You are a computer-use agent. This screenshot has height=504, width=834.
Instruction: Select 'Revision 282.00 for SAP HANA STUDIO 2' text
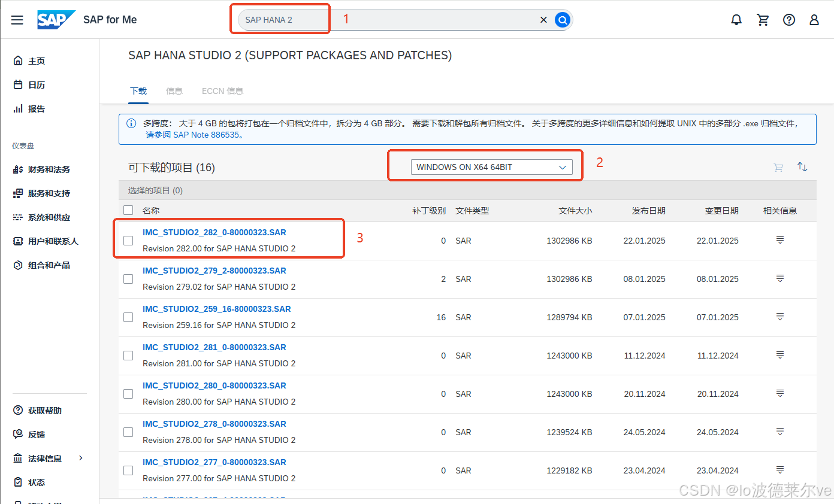tap(219, 248)
